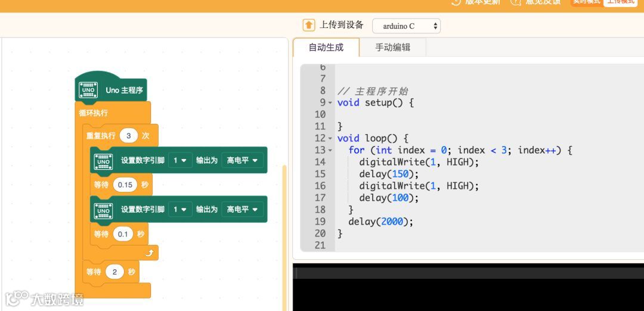Click UNO icon on pin block above 0.1 wait
This screenshot has height=311, width=644.
click(104, 212)
